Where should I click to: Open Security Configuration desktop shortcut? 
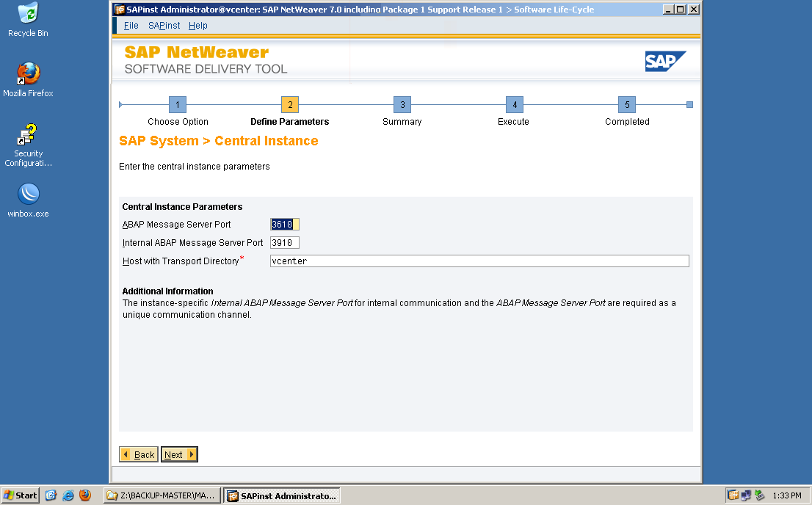point(28,145)
